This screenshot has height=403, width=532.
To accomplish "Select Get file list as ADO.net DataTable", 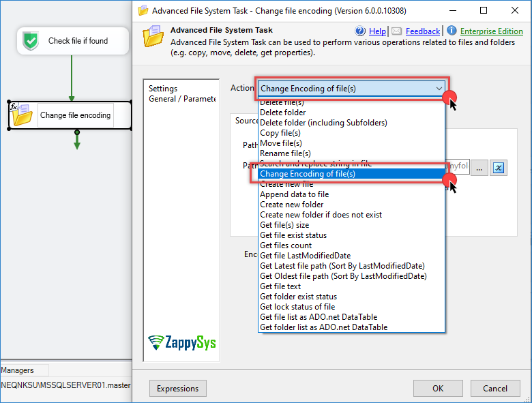I will (351, 317).
